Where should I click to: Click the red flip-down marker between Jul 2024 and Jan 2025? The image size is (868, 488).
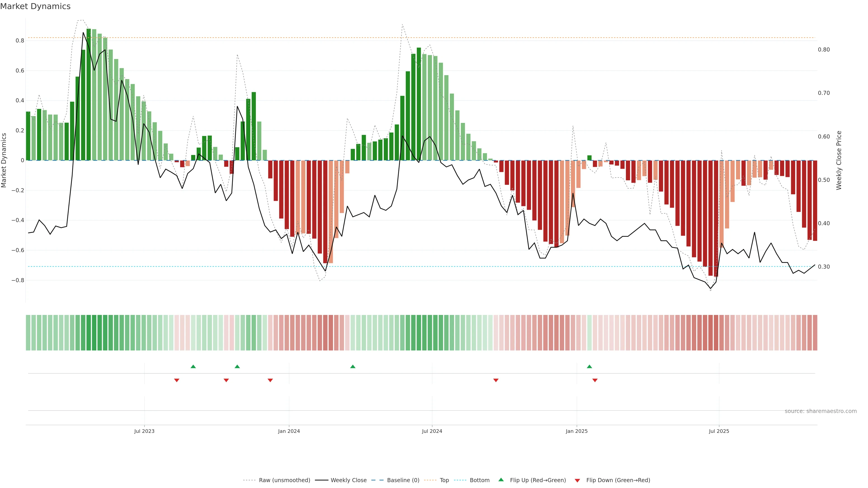(x=496, y=380)
